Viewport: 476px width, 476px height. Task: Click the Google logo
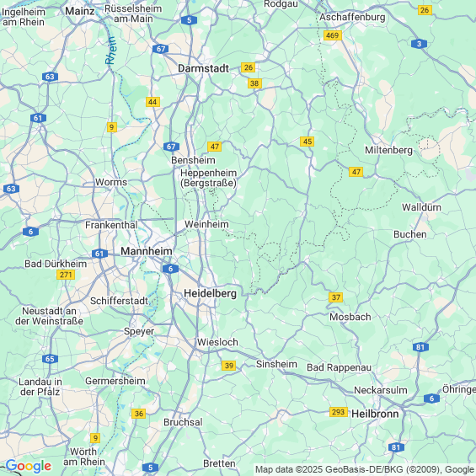pos(29,466)
